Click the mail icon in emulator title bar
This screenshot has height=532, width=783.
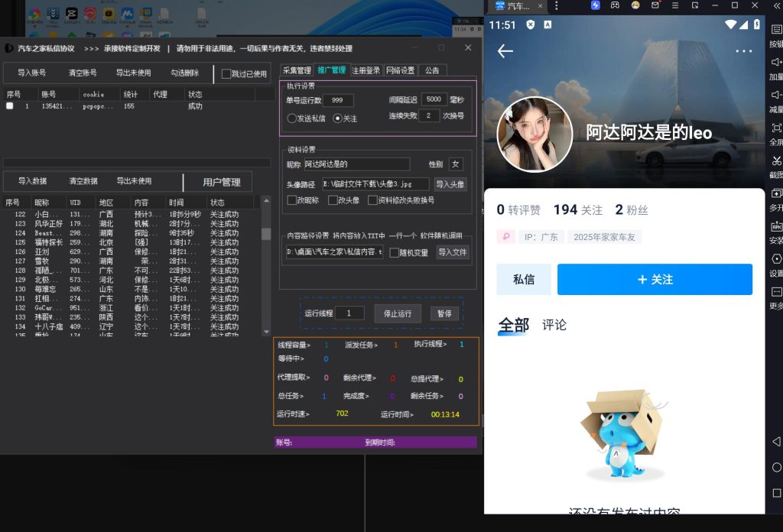click(x=656, y=5)
